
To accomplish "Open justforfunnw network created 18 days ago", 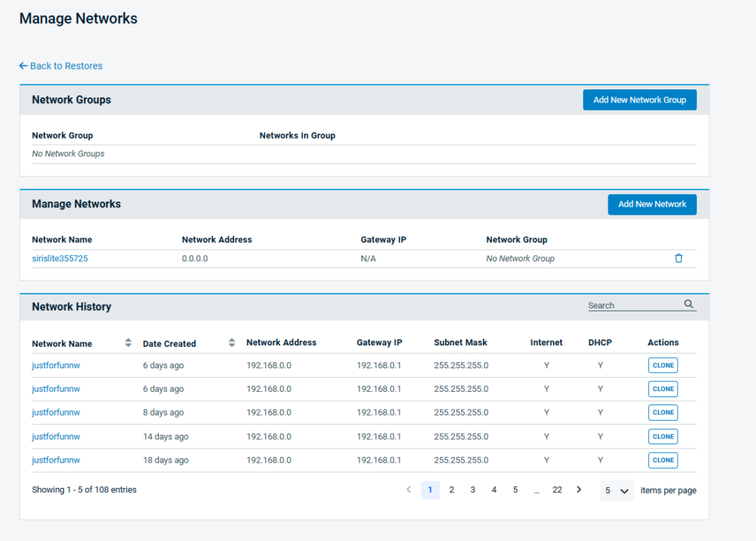I will (56, 461).
